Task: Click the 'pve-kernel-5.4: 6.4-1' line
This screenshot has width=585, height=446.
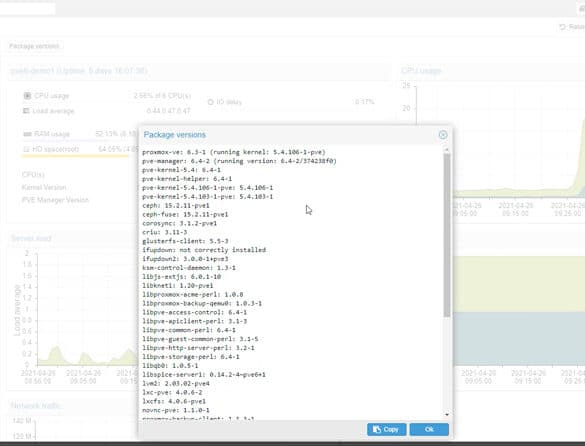Action: (181, 170)
